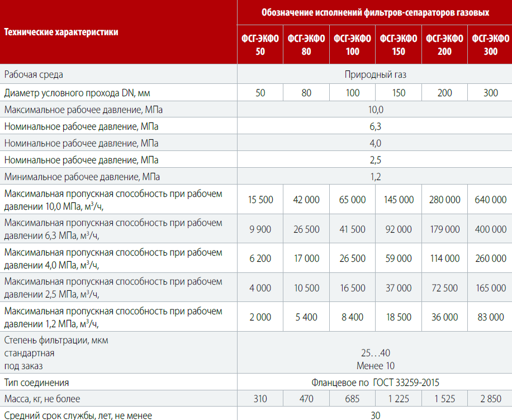Click the filtration value 'Менее 10'

click(x=376, y=366)
